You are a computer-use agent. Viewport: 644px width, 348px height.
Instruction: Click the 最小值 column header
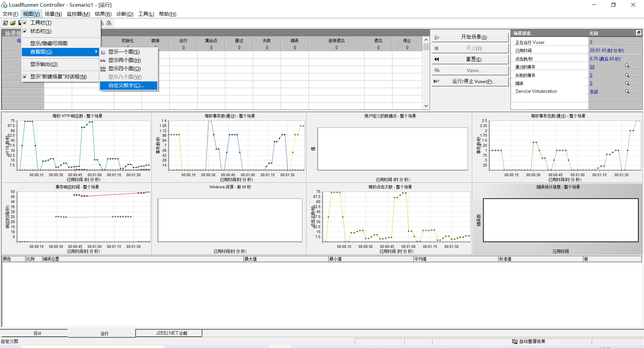tap(371, 259)
